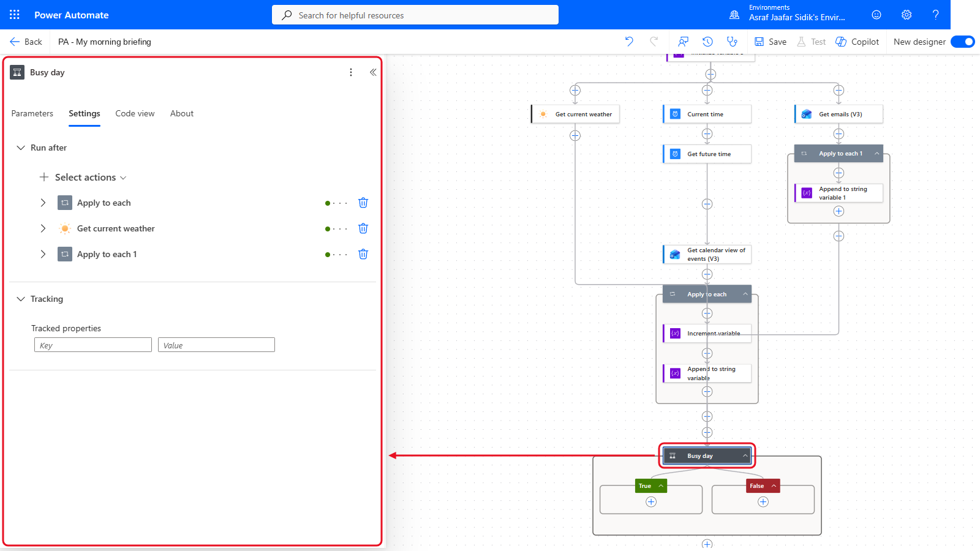Switch to the Settings tab
Screen dimensions: 980x551
(85, 114)
